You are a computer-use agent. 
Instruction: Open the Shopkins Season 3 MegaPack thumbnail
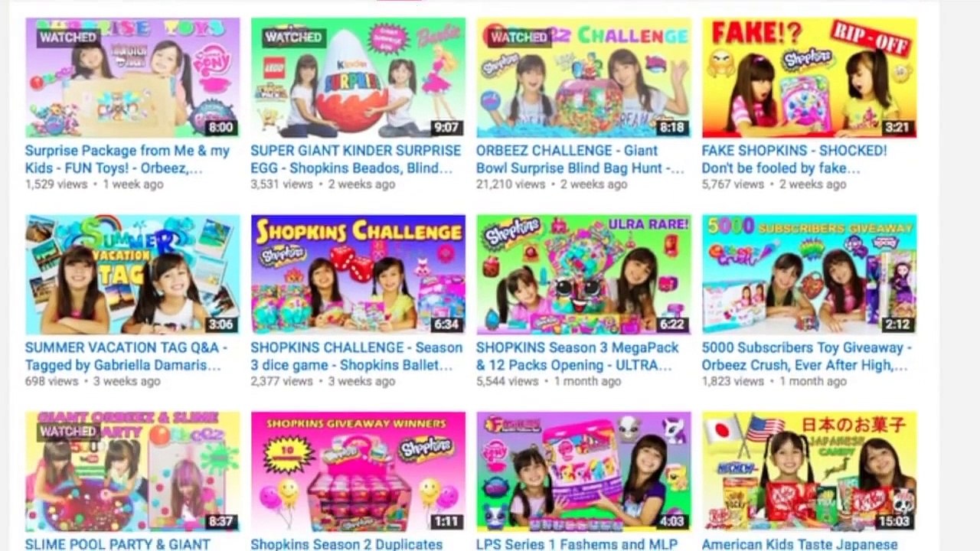pyautogui.click(x=583, y=275)
